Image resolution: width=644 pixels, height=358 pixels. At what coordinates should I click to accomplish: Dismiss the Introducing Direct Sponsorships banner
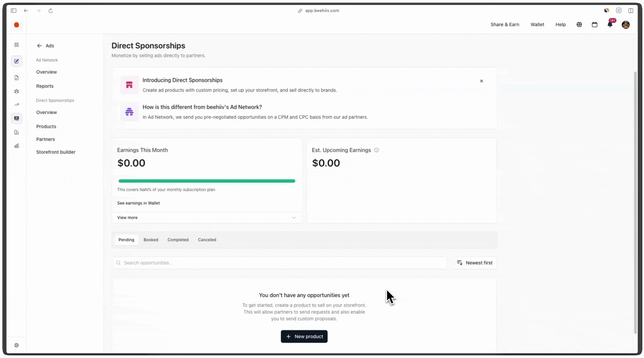click(x=482, y=81)
